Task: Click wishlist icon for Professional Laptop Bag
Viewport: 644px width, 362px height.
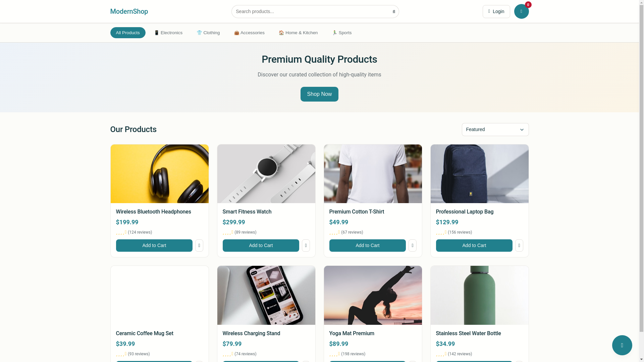Action: [519, 245]
